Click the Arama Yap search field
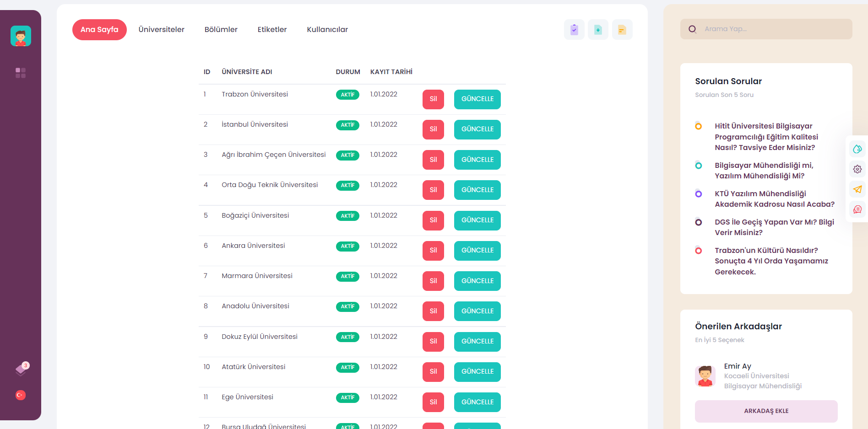 pyautogui.click(x=765, y=29)
